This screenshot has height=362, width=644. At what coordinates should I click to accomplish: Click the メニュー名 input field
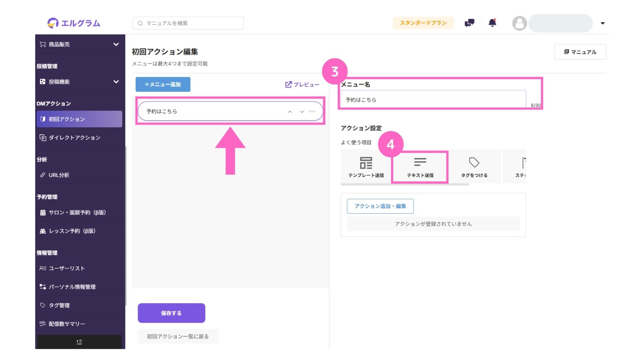[433, 100]
